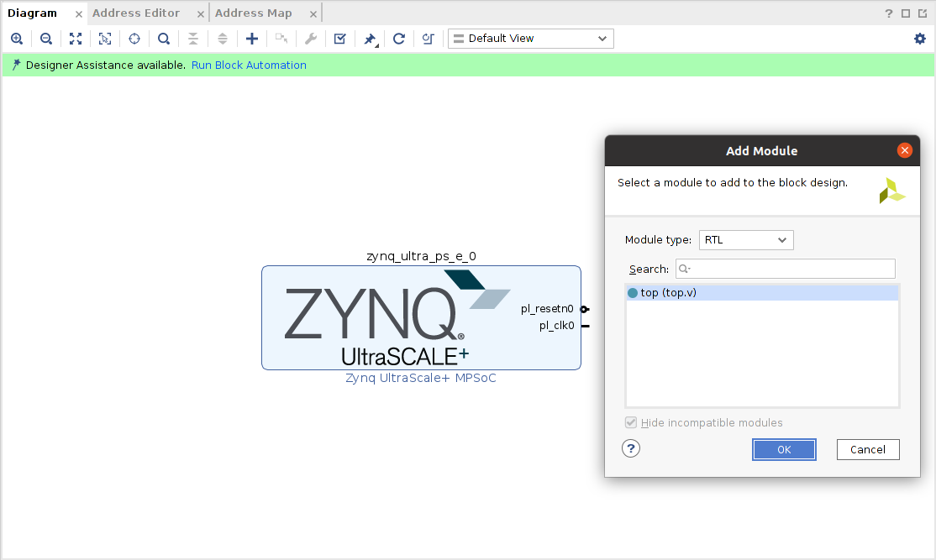
Task: Click the Add IP plus icon
Action: coord(252,39)
